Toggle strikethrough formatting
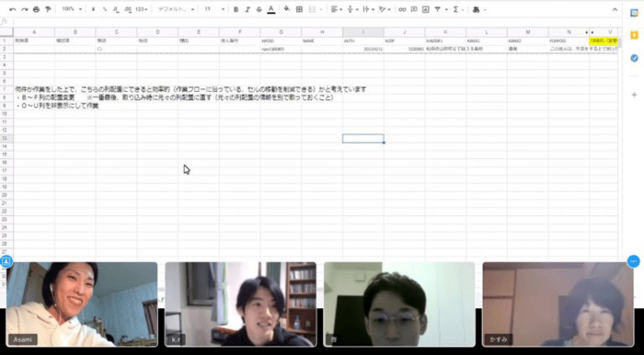Screen dimensions: 644x355 [x=259, y=10]
